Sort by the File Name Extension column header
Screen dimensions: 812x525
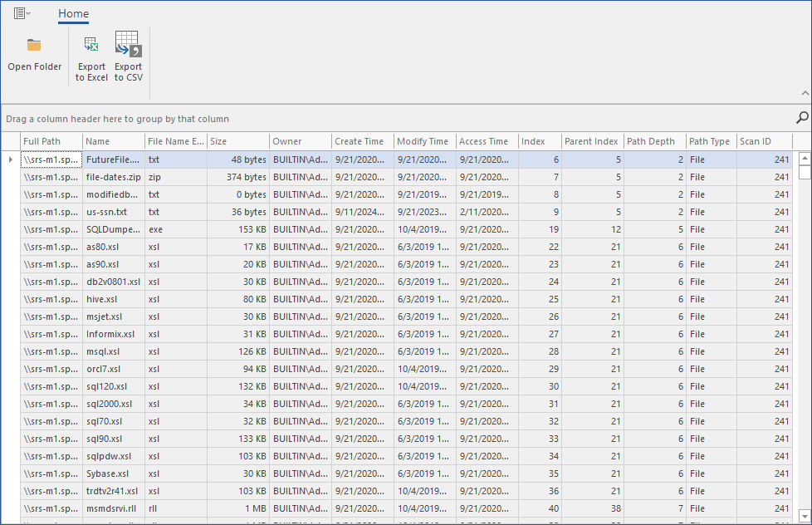[175, 141]
